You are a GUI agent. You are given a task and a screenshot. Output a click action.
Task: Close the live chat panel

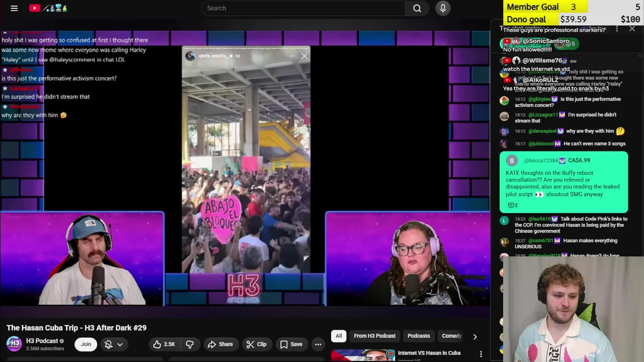(632, 29)
